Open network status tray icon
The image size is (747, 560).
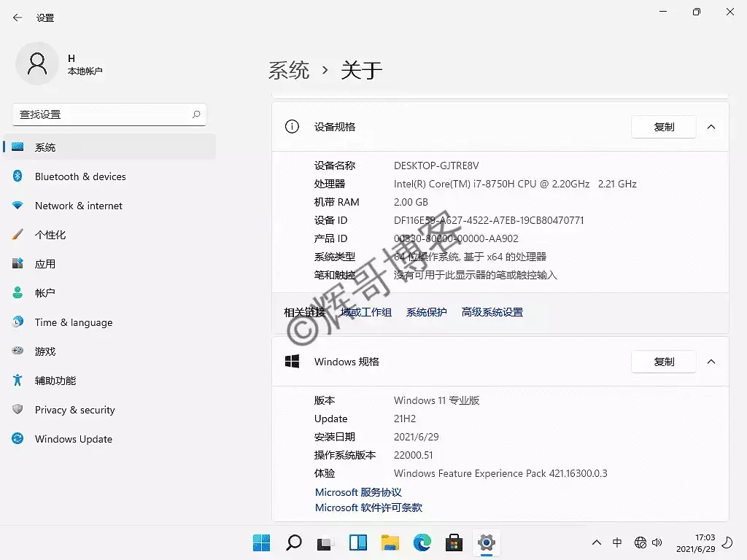pos(640,542)
